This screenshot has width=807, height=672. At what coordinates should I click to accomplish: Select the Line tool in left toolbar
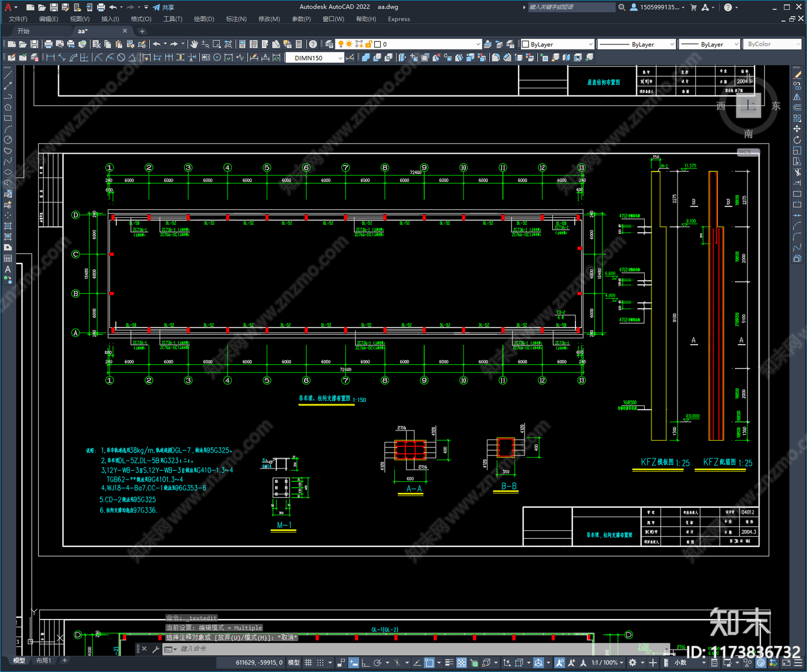tap(8, 75)
